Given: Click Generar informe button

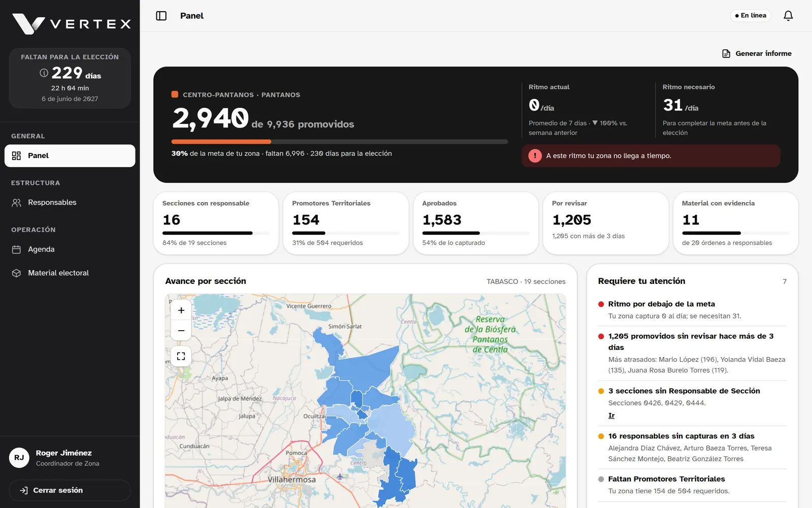Looking at the screenshot, I should click(757, 53).
